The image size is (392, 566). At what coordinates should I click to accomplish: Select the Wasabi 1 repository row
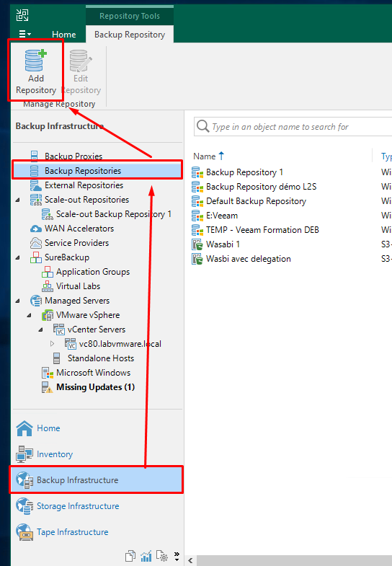pos(223,244)
